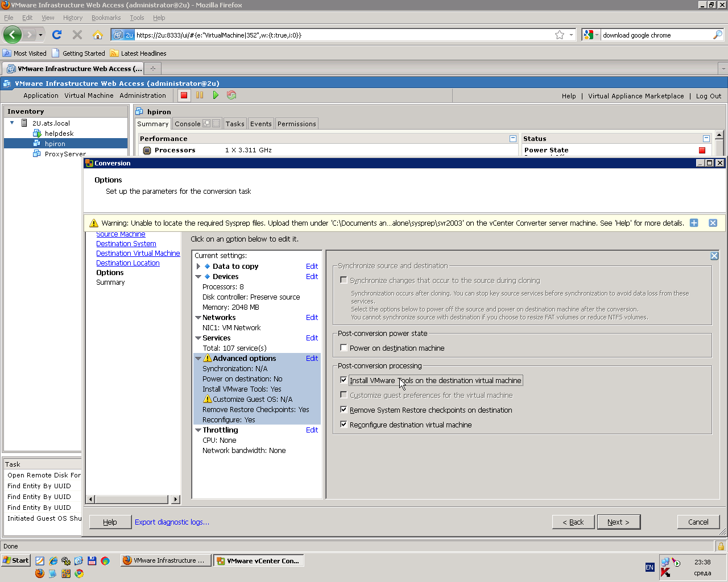Click the red Power Off button in VMware toolbar
The image size is (728, 582).
pos(184,95)
